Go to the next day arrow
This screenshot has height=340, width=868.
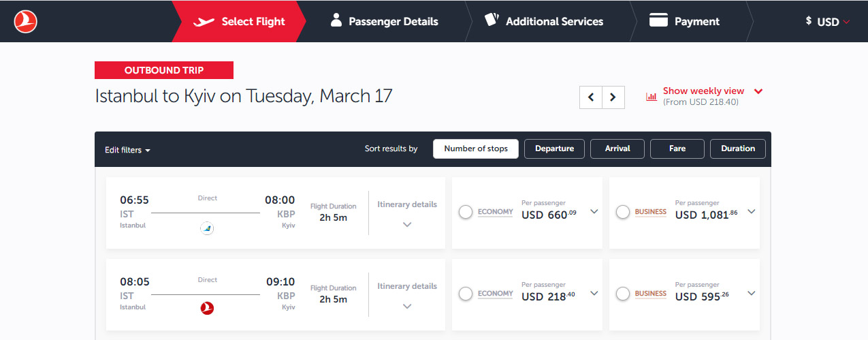point(613,97)
